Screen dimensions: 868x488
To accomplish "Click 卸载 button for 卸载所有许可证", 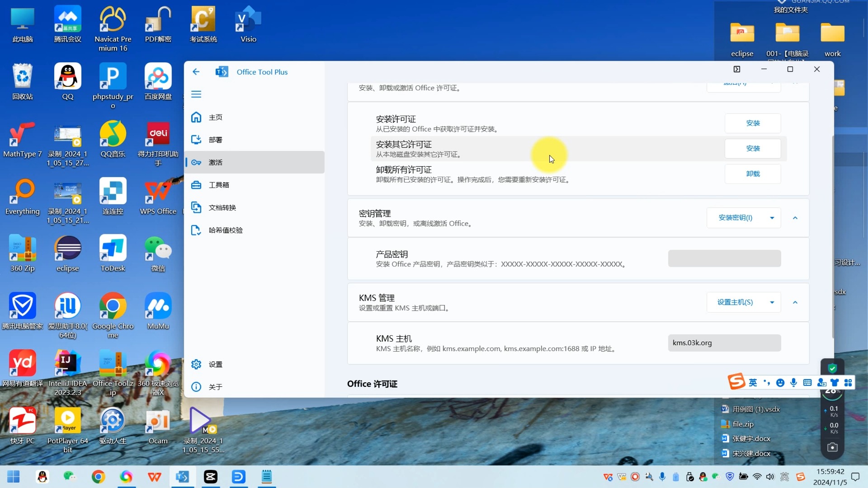I will tap(753, 174).
